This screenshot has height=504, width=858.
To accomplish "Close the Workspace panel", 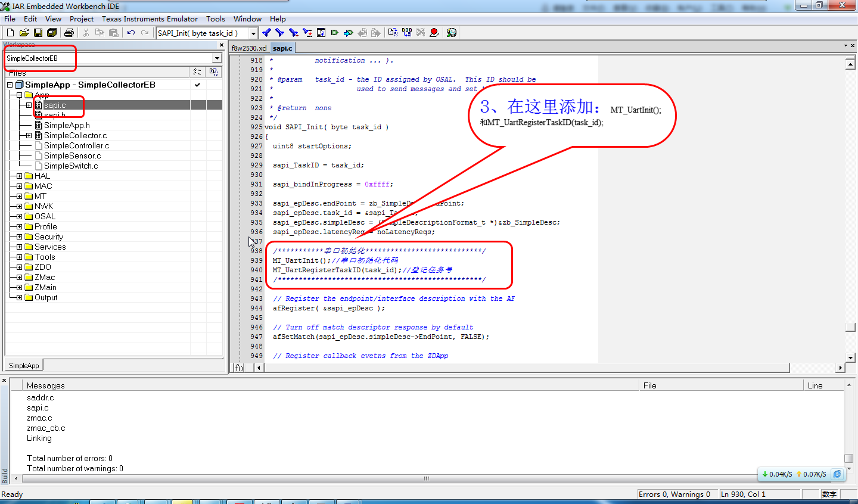I will coord(222,45).
